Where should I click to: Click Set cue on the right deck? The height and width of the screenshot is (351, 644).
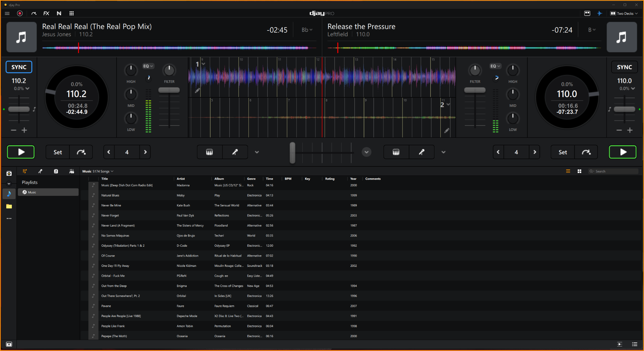coord(563,152)
